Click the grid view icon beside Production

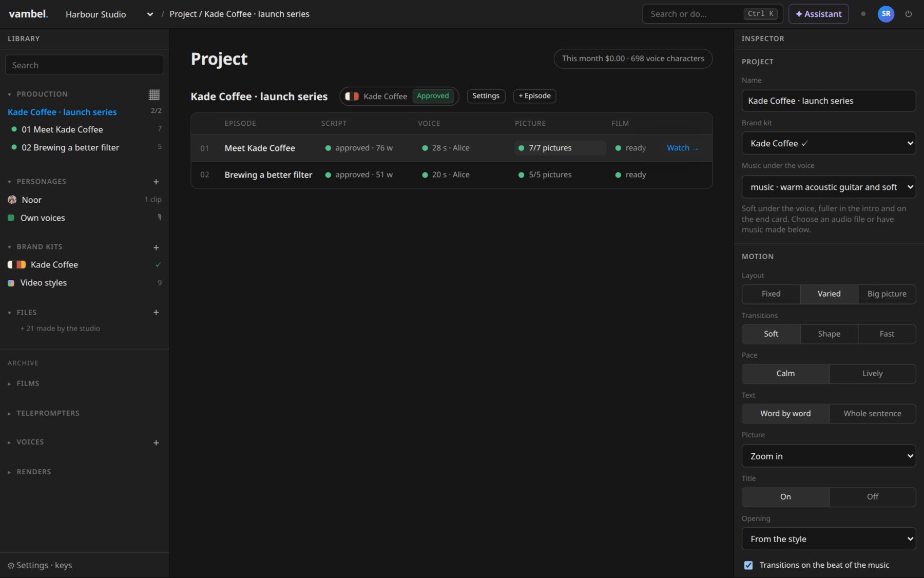(x=154, y=94)
